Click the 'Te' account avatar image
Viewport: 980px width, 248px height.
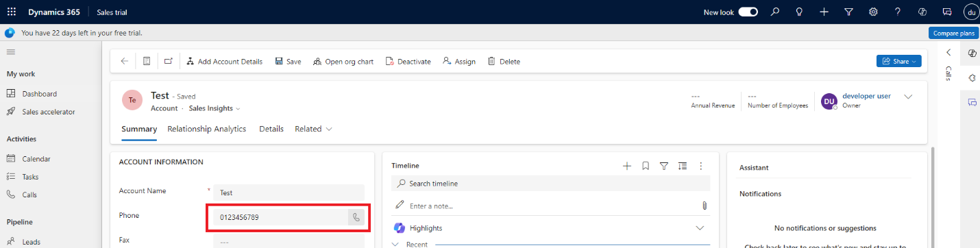click(x=132, y=101)
